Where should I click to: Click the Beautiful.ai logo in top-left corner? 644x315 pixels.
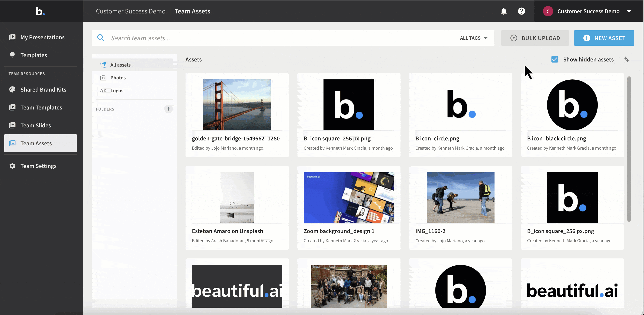pos(40,11)
